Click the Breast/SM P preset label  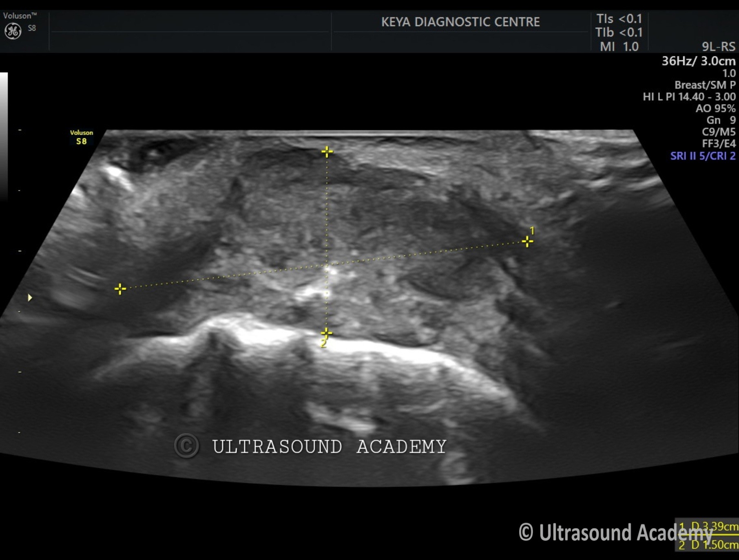(x=705, y=85)
